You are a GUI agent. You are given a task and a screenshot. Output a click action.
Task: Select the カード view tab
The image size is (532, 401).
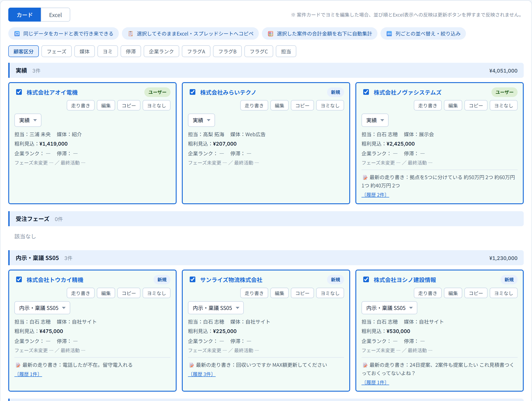click(x=25, y=15)
